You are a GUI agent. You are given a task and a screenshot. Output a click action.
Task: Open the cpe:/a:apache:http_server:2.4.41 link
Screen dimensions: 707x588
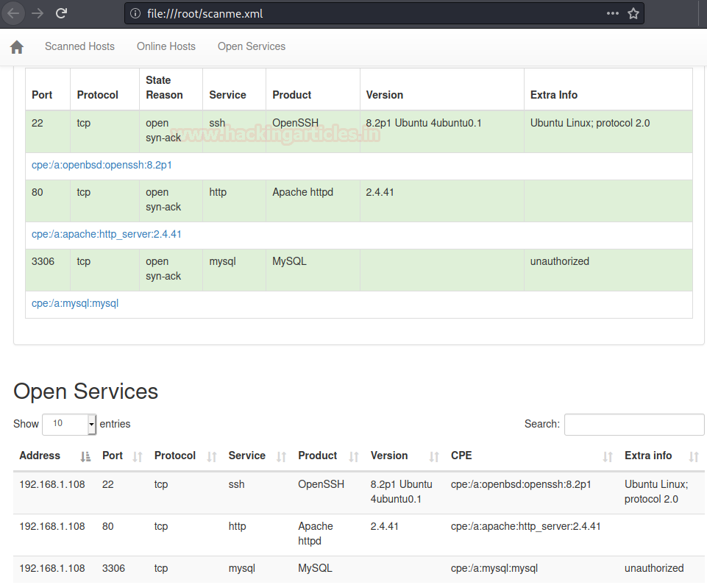point(107,235)
